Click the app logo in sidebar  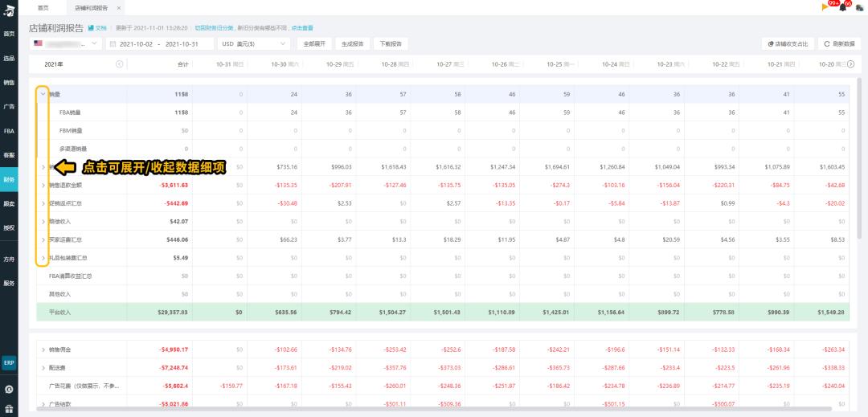point(9,8)
